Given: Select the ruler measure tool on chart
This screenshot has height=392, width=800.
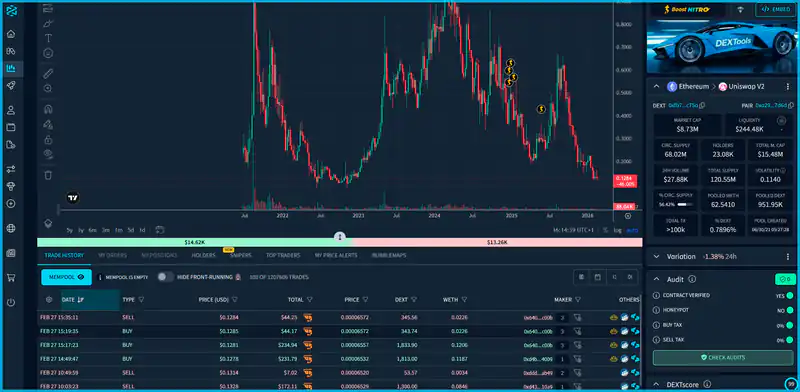Looking at the screenshot, I should pos(48,73).
